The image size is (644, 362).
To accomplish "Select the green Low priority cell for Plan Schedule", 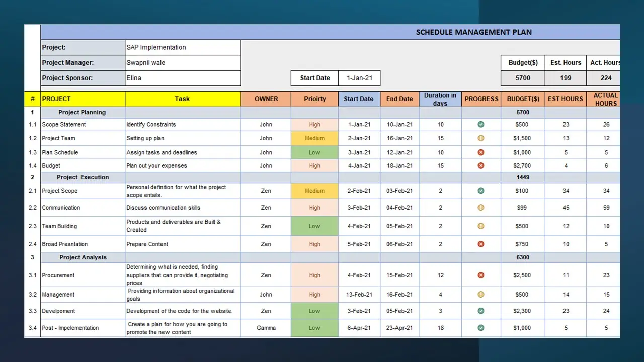I will point(314,152).
